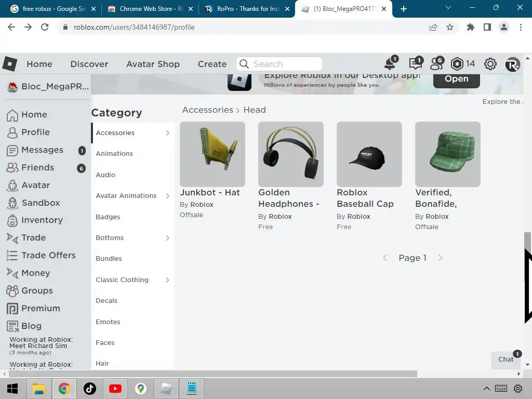Open Chrome extensions puzzle icon
Screen dimensions: 532x399
[471, 27]
